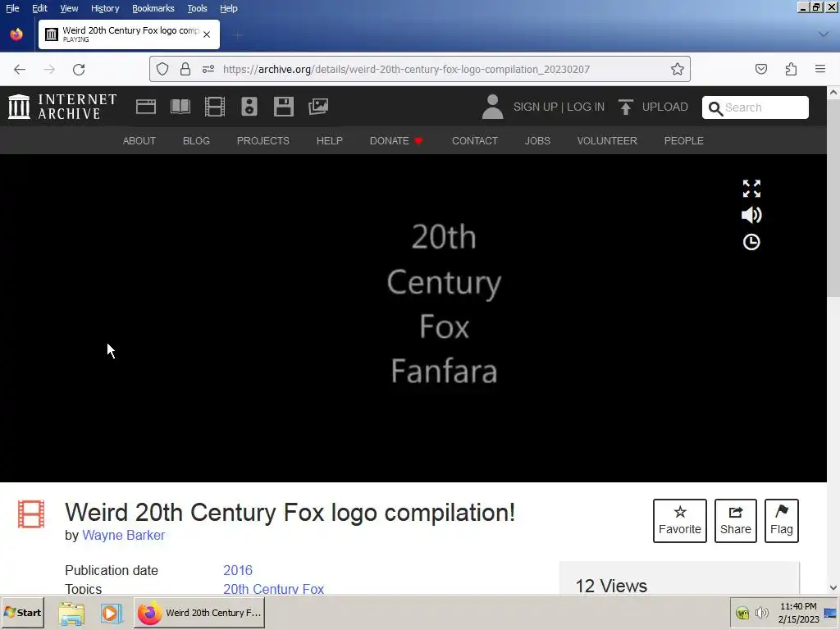
Task: Open the Audio speaker icon in navbar
Action: tap(249, 107)
